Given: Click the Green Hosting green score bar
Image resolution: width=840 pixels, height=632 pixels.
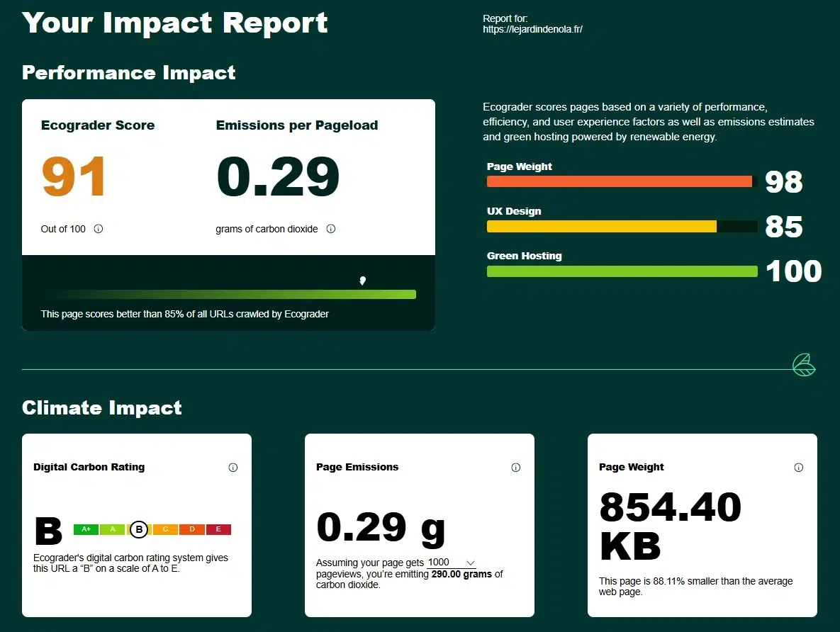Looking at the screenshot, I should tap(622, 271).
